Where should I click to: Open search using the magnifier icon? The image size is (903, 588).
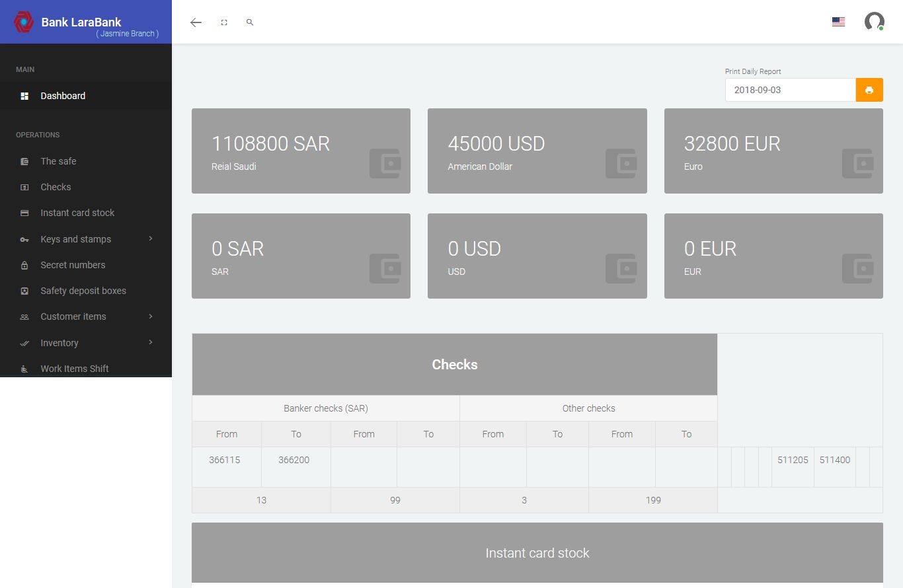tap(249, 22)
